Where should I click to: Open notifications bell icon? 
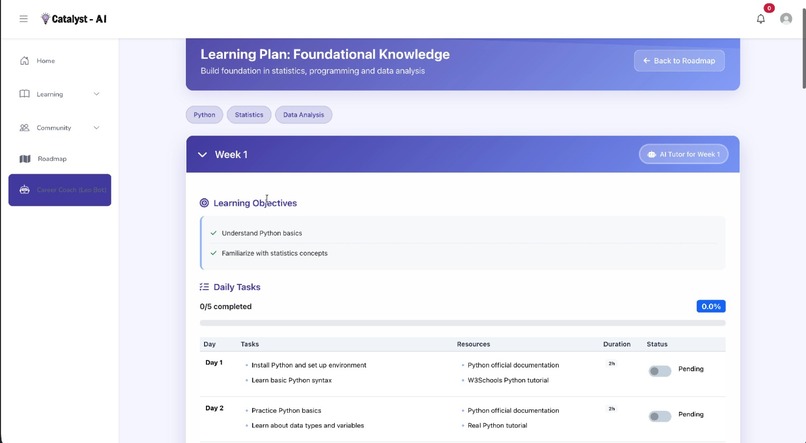click(x=761, y=19)
